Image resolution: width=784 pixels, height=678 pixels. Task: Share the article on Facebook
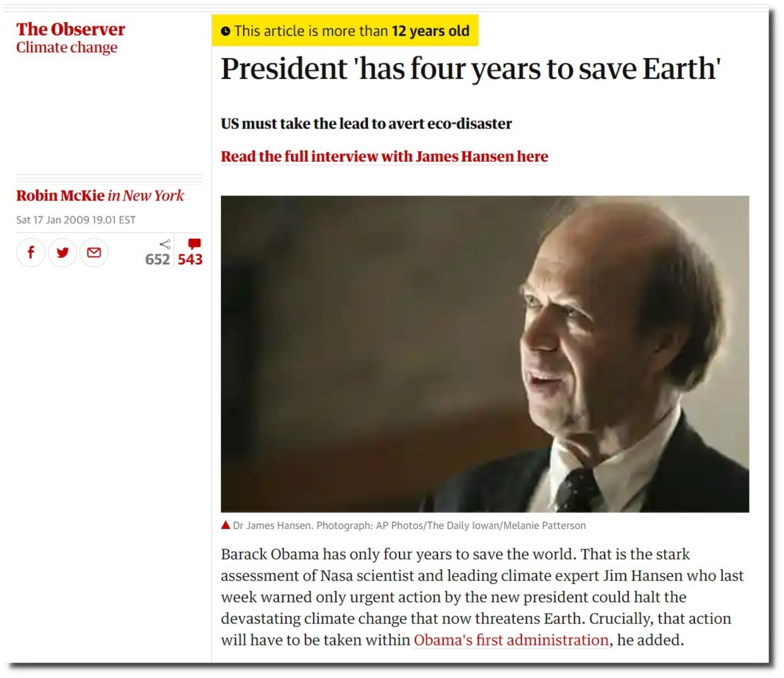(x=31, y=253)
